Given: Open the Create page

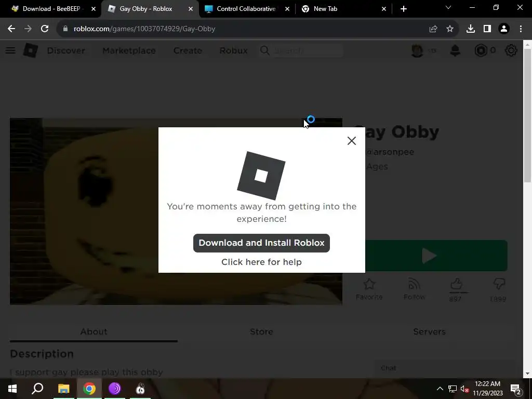Looking at the screenshot, I should tap(188, 50).
